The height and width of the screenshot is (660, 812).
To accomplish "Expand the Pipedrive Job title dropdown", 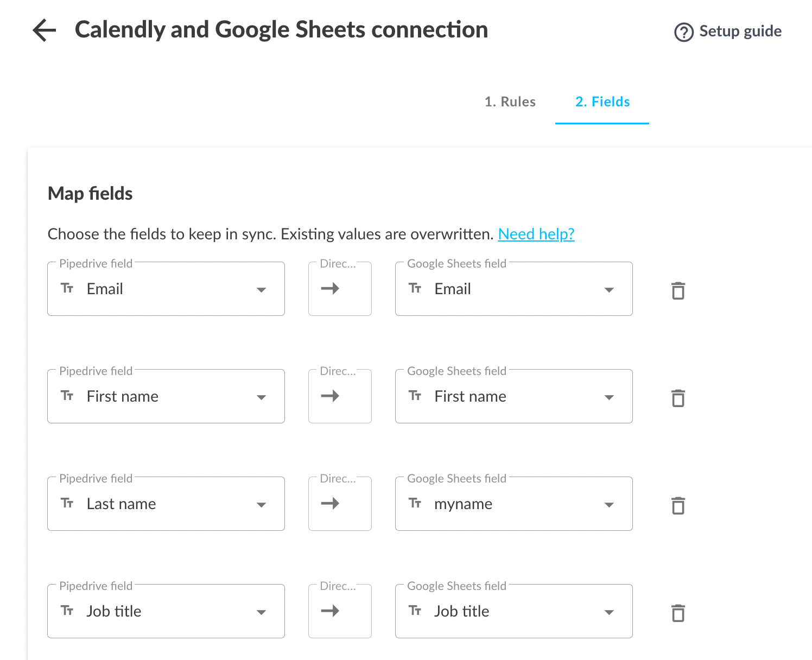I will point(262,612).
